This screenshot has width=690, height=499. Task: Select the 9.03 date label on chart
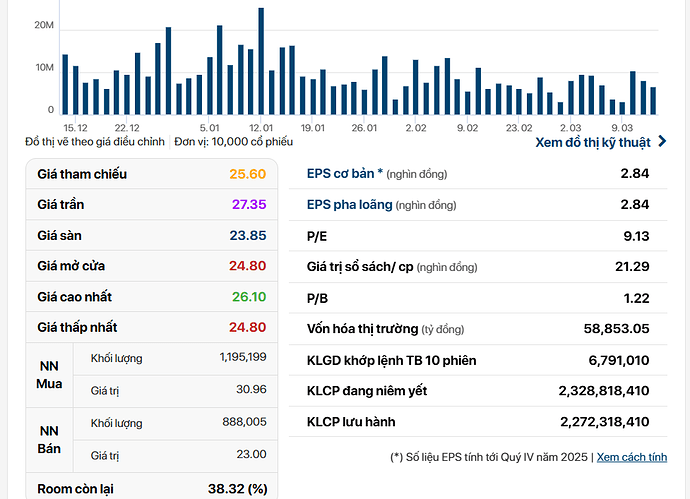click(622, 128)
